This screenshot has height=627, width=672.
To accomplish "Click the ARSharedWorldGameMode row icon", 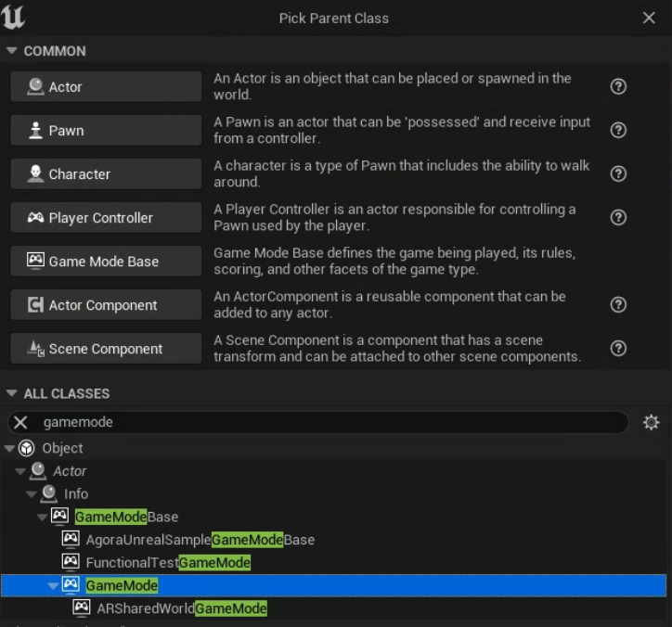I will click(82, 608).
